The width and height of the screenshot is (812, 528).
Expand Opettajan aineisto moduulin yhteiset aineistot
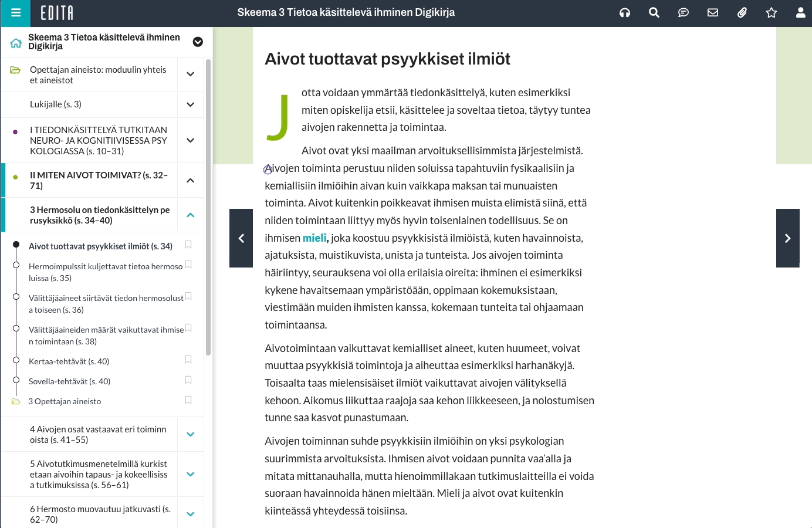(x=190, y=75)
